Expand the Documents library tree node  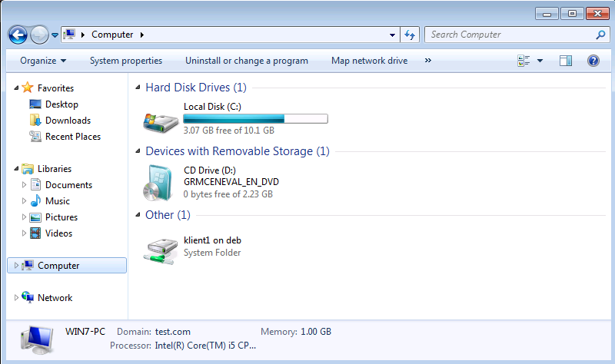25,185
